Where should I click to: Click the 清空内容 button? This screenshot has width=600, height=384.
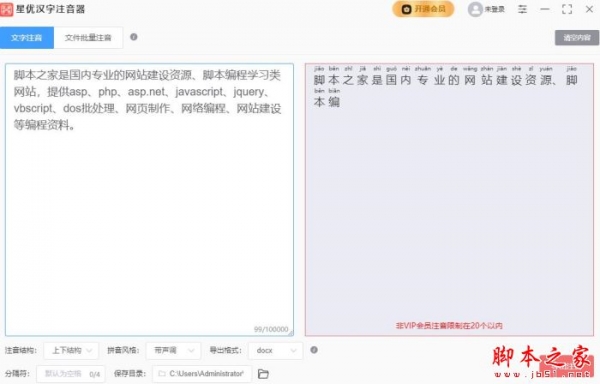(577, 37)
